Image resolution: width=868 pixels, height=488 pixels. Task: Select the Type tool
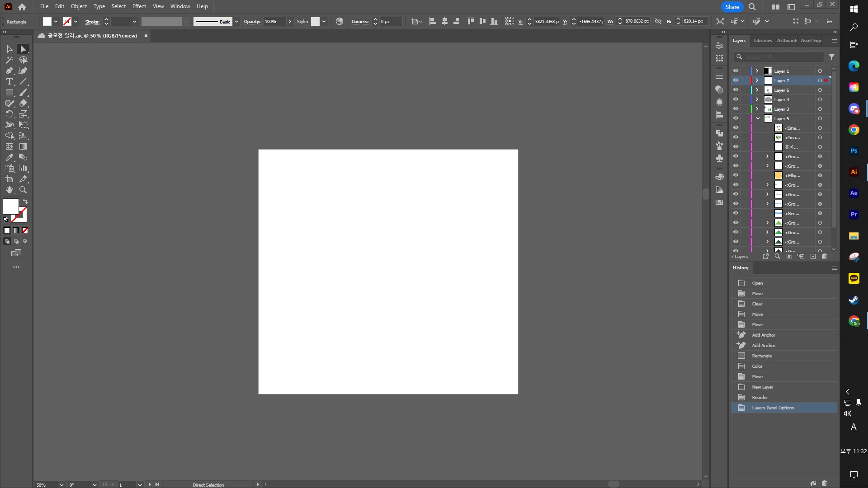[x=9, y=81]
